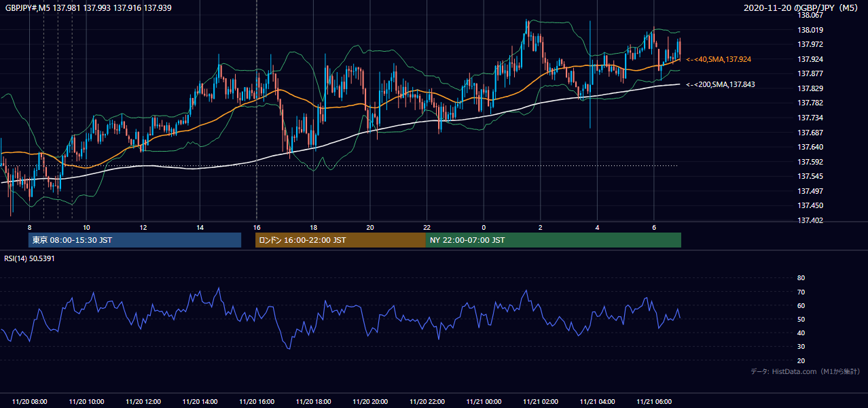Click hour label 8 under the price chart
868x408 pixels.
click(x=29, y=227)
